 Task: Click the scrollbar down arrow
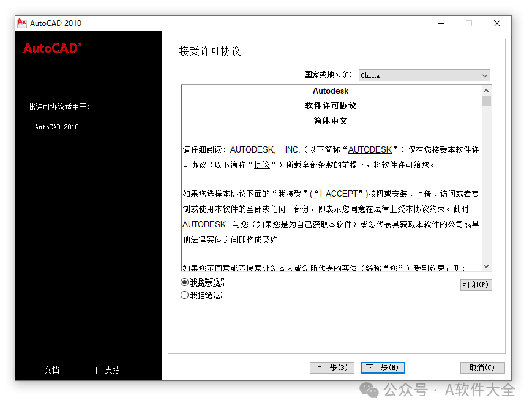486,266
